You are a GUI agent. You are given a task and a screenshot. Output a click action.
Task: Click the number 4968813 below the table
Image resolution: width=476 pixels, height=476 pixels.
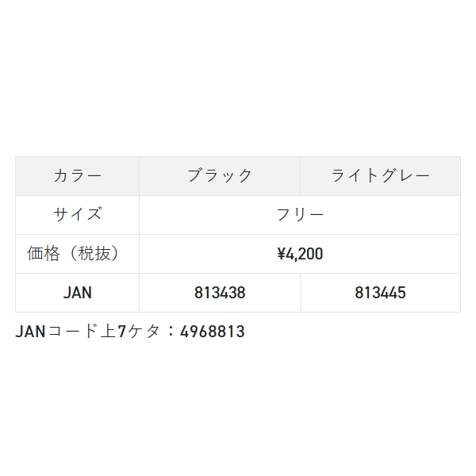(x=213, y=332)
